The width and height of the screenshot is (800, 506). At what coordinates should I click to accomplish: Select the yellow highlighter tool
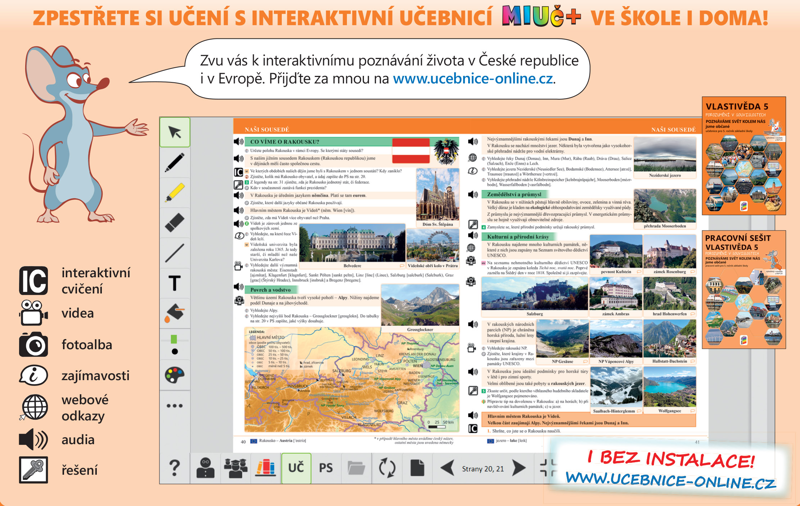(174, 193)
